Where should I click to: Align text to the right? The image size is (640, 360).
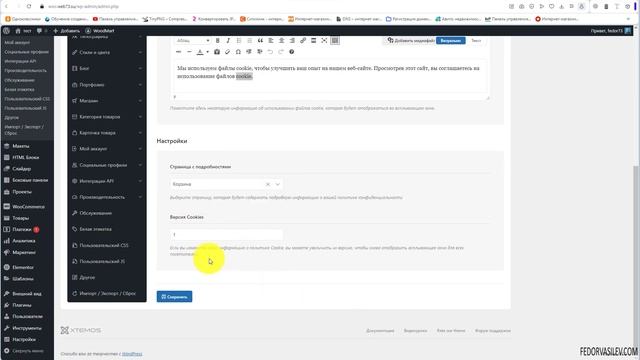click(292, 40)
